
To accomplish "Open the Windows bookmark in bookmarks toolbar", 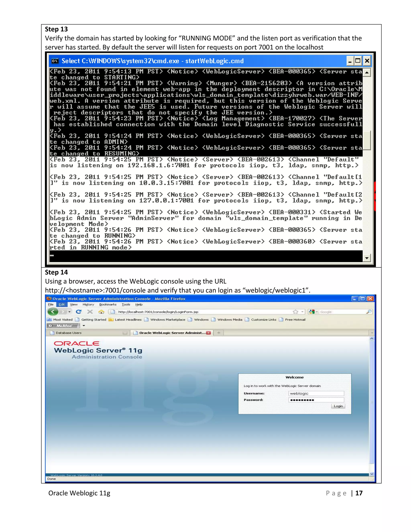I will pos(198,320).
